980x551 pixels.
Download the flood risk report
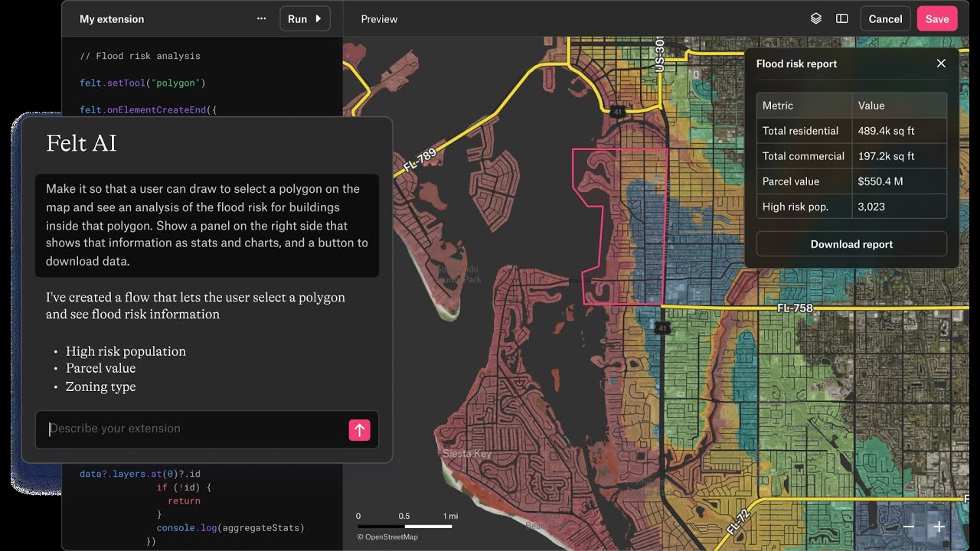click(851, 244)
